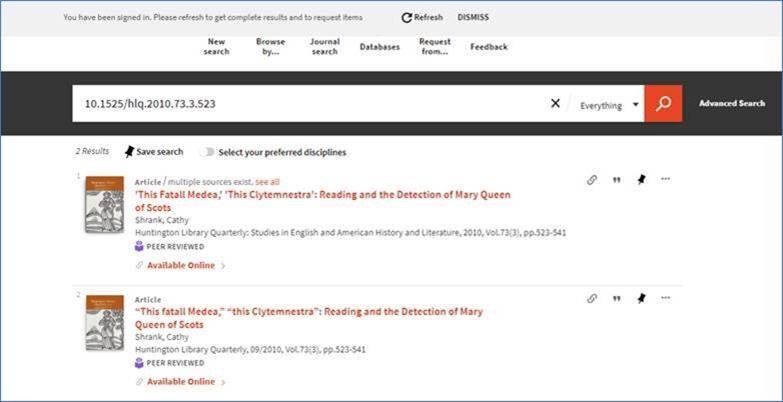Click 'see all' sources for first result

[267, 182]
